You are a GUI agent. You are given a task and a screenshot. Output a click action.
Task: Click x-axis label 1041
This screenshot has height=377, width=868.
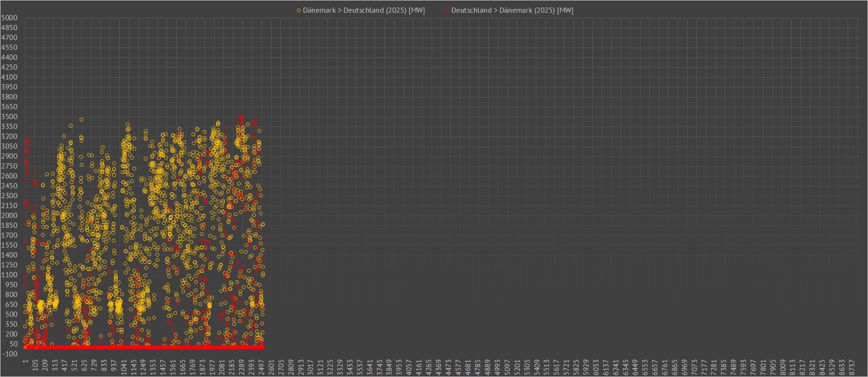tap(124, 367)
